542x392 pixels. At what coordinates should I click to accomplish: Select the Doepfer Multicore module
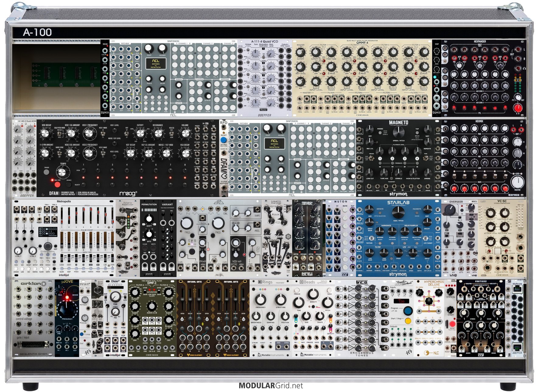517,318
